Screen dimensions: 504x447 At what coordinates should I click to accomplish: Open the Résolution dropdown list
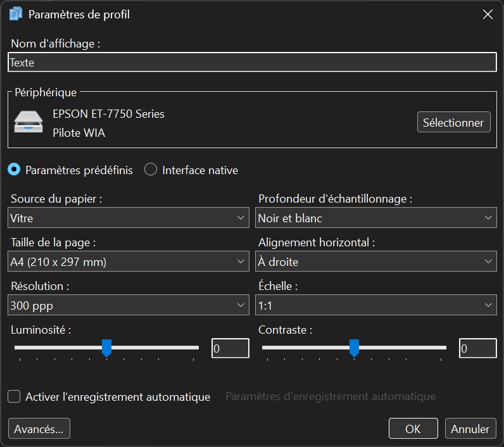click(x=129, y=305)
